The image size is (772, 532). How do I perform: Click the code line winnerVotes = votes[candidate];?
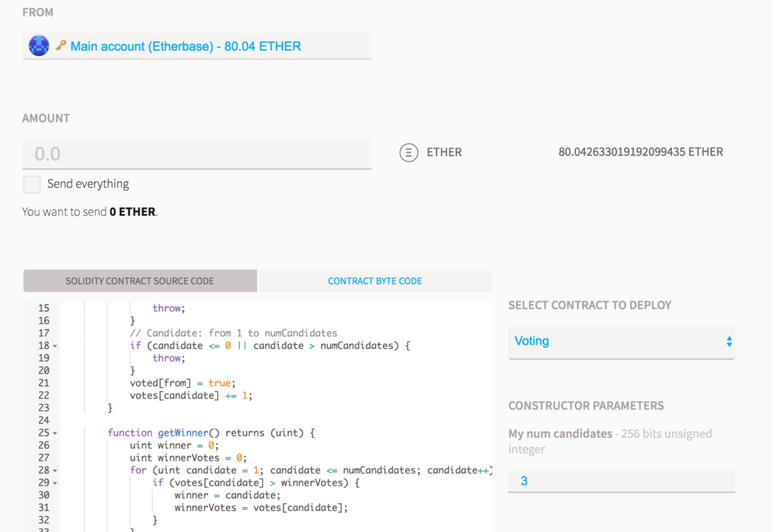261,507
